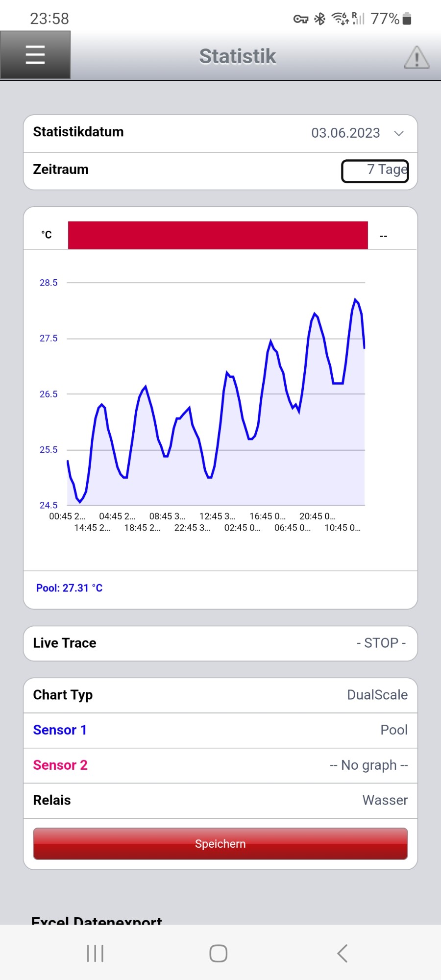Image resolution: width=441 pixels, height=980 pixels.
Task: Expand the Statistikdatum date chevron
Action: point(399,133)
